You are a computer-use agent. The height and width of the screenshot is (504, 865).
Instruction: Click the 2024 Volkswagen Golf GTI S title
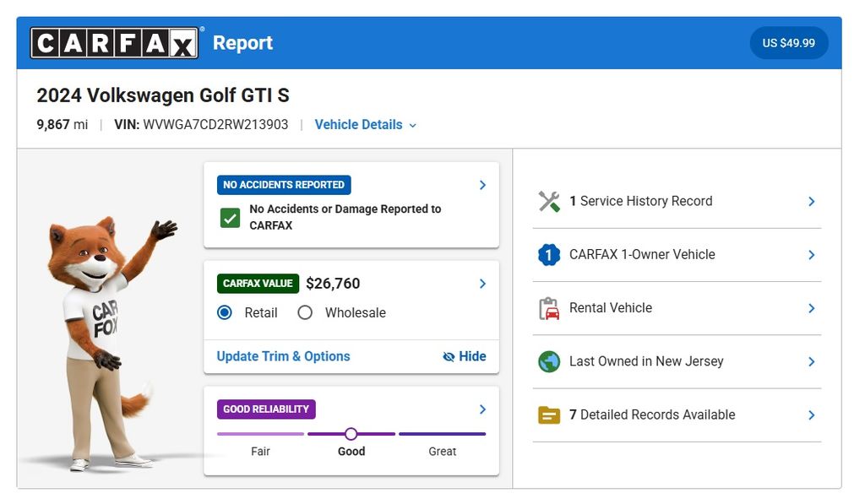163,95
